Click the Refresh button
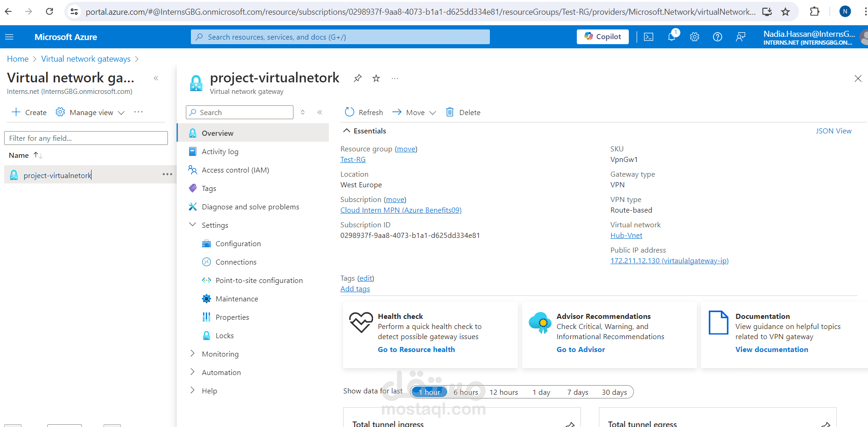The width and height of the screenshot is (868, 427). tap(364, 112)
